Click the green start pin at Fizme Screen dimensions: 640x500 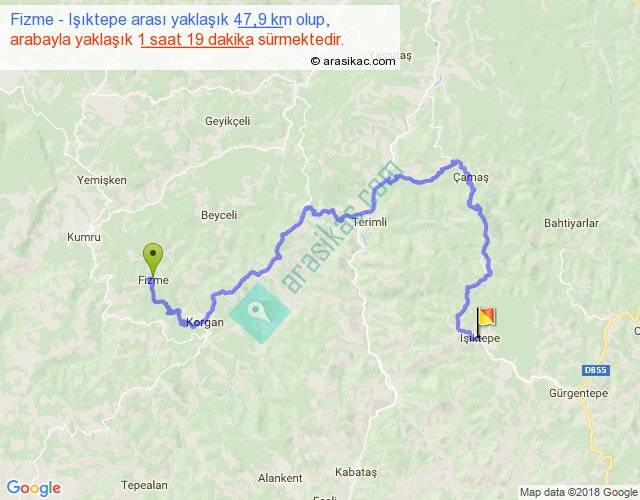click(153, 260)
